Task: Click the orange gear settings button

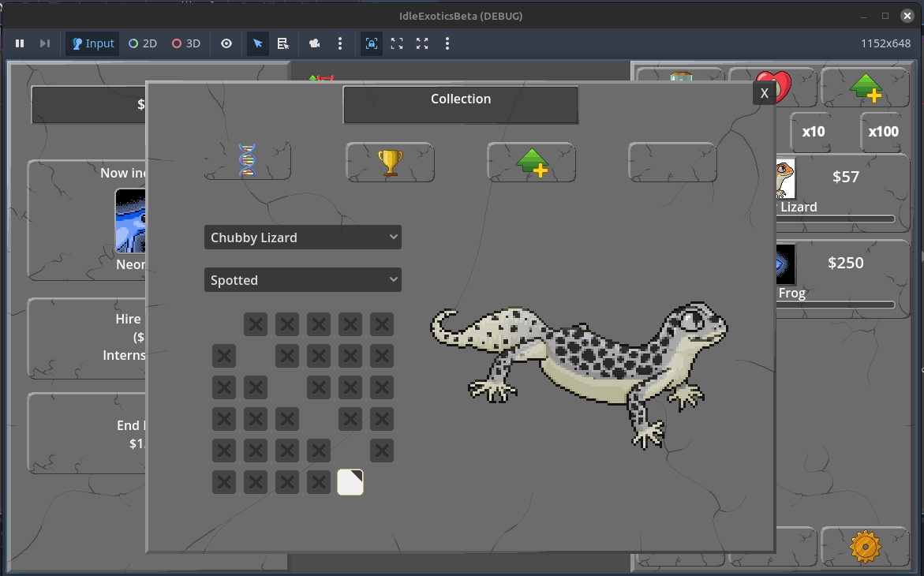Action: [865, 546]
